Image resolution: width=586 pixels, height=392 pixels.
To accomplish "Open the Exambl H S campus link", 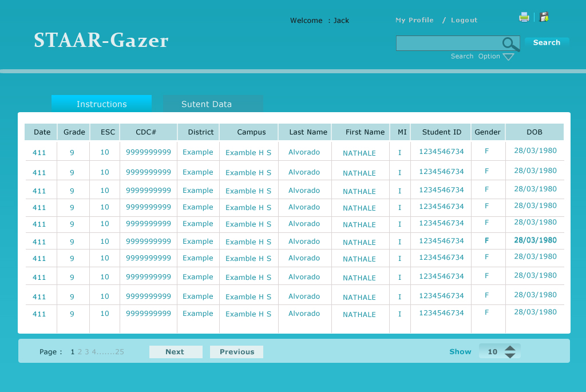I will tap(248, 152).
